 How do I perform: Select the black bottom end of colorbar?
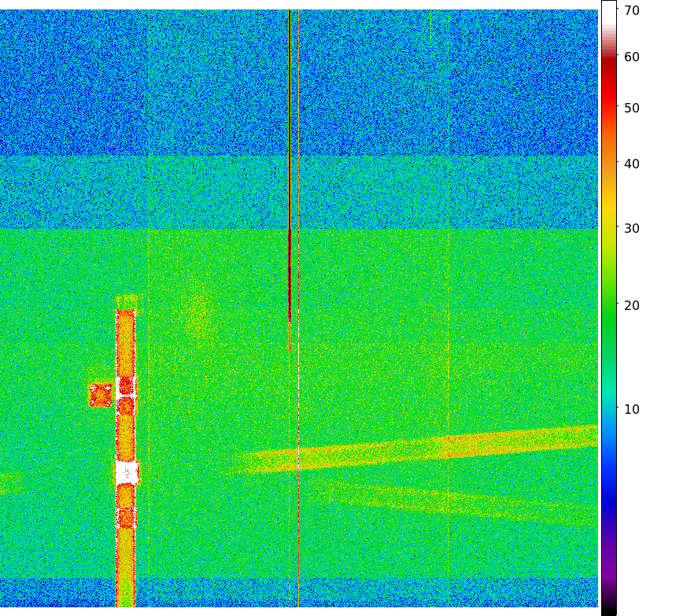[x=609, y=607]
